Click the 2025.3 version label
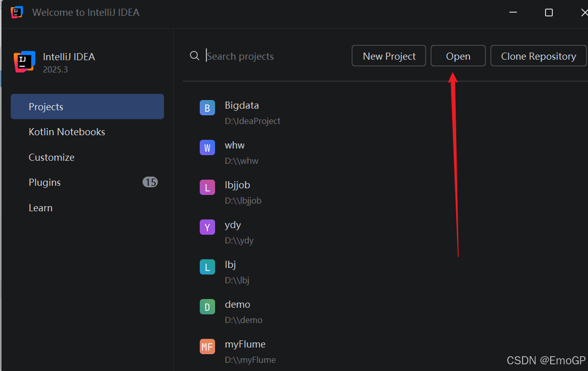588x371 pixels. coord(55,70)
